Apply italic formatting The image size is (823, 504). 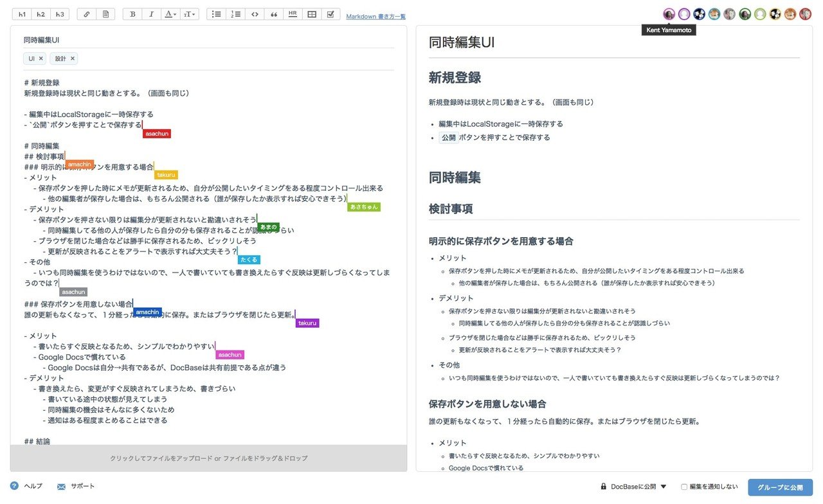pos(151,14)
